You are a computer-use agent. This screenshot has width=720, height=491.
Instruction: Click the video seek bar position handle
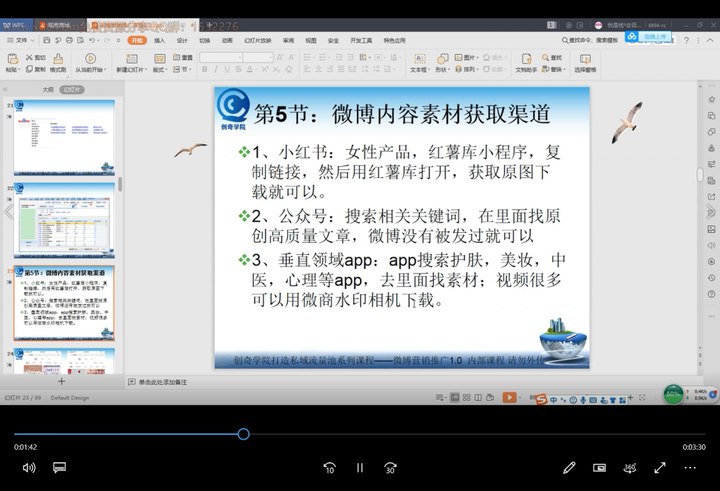click(x=243, y=434)
